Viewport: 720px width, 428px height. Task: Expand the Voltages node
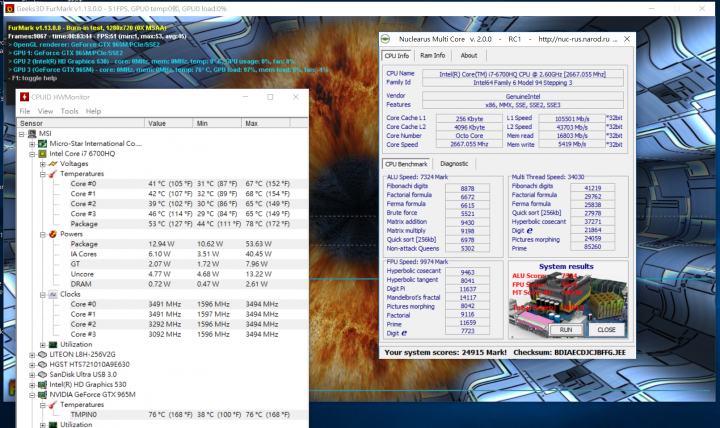point(43,164)
